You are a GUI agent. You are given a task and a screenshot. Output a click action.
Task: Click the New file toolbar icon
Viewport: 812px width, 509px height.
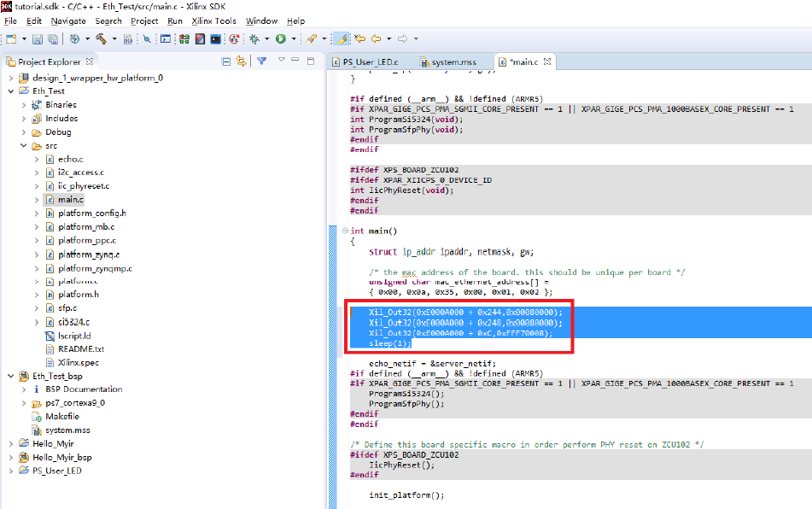click(11, 38)
